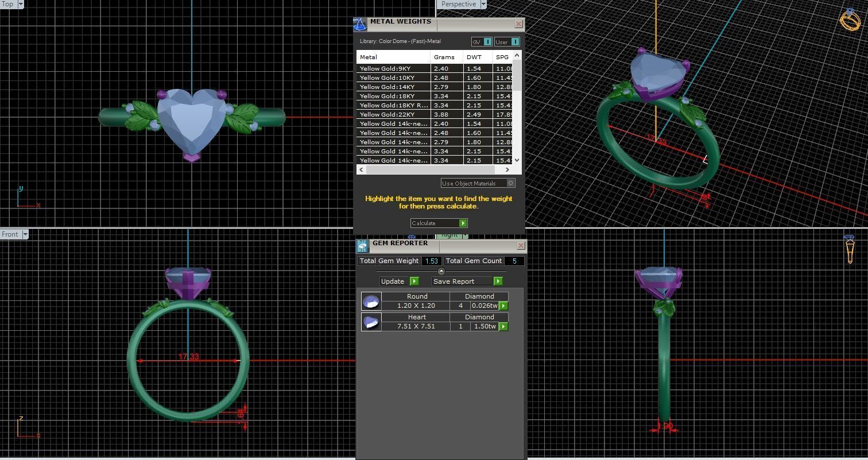This screenshot has height=460, width=868.
Task: Click the metal list vertical scrollbar thumb
Action: pyautogui.click(x=517, y=75)
